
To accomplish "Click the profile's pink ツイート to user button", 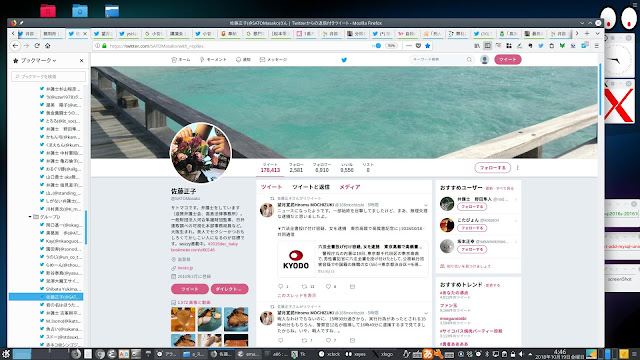I will pos(190,289).
